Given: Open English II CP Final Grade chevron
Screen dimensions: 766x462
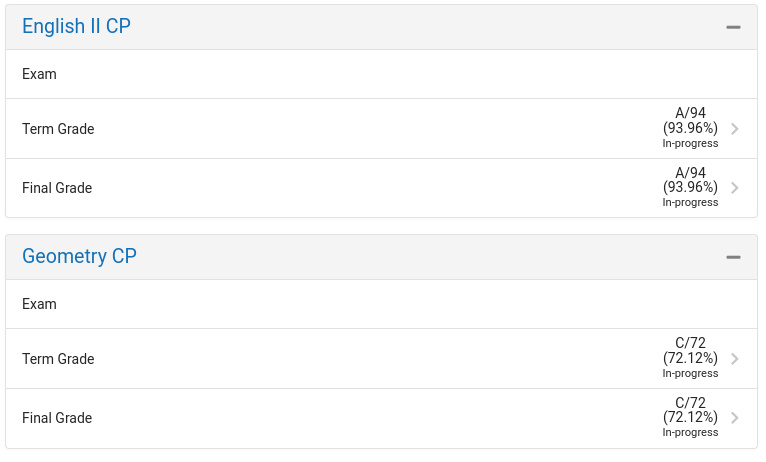Looking at the screenshot, I should coord(734,188).
